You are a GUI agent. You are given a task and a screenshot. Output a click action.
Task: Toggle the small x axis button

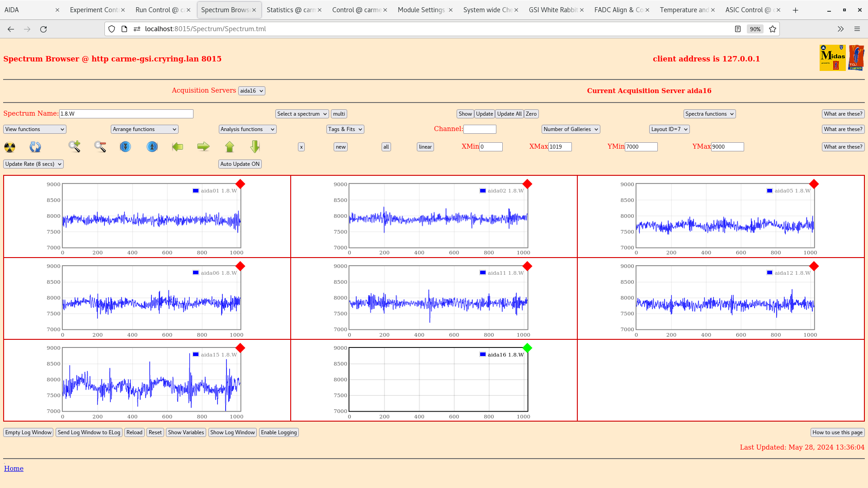tap(301, 147)
